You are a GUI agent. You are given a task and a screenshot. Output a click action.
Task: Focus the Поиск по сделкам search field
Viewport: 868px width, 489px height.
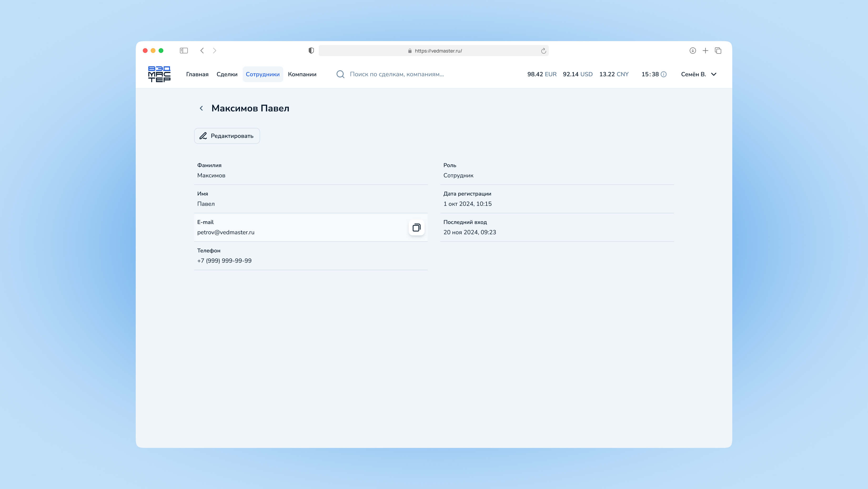click(397, 74)
